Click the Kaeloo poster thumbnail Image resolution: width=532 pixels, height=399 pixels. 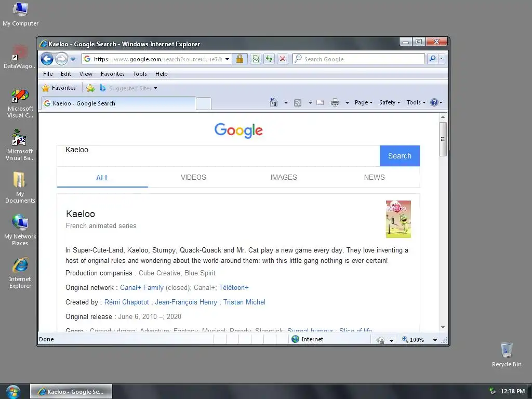tap(398, 219)
